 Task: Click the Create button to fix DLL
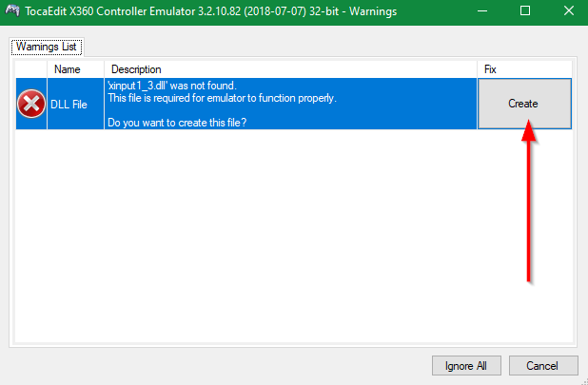[x=524, y=104]
